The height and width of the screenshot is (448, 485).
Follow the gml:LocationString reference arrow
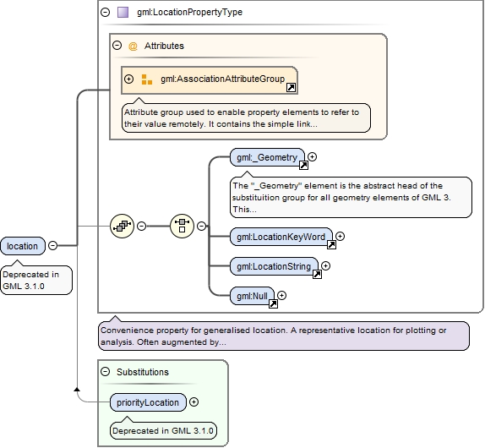[x=317, y=274]
